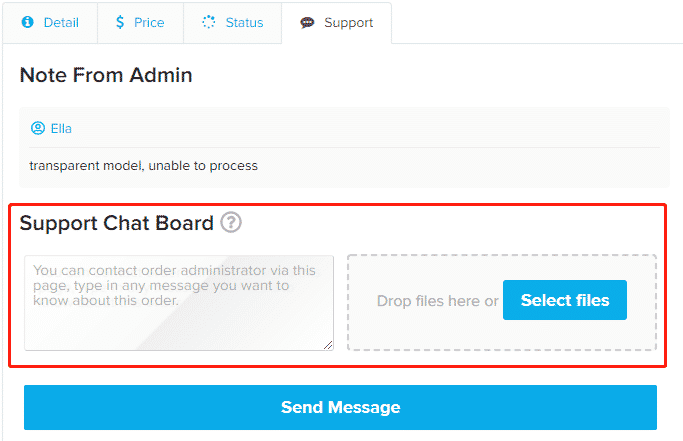Open admin Ella's name link

pos(61,129)
